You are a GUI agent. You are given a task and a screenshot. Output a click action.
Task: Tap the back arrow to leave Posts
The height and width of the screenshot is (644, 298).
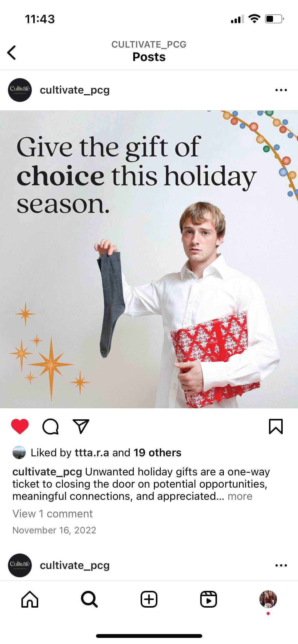pyautogui.click(x=11, y=53)
